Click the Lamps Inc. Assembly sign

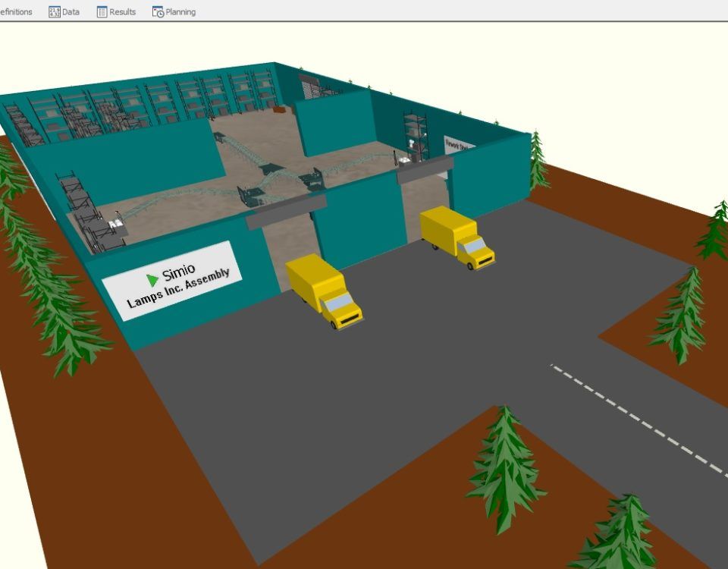pos(172,281)
